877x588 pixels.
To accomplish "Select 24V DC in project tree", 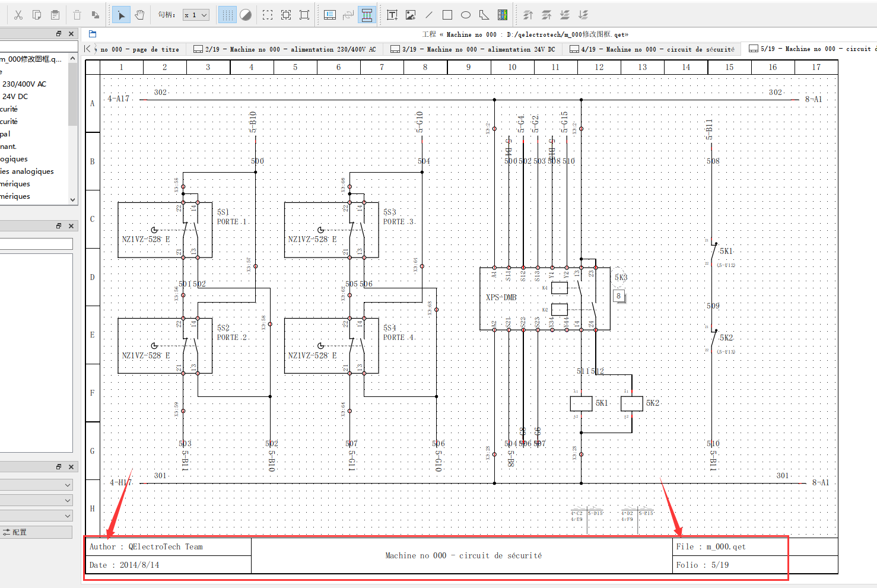I will (x=15, y=96).
